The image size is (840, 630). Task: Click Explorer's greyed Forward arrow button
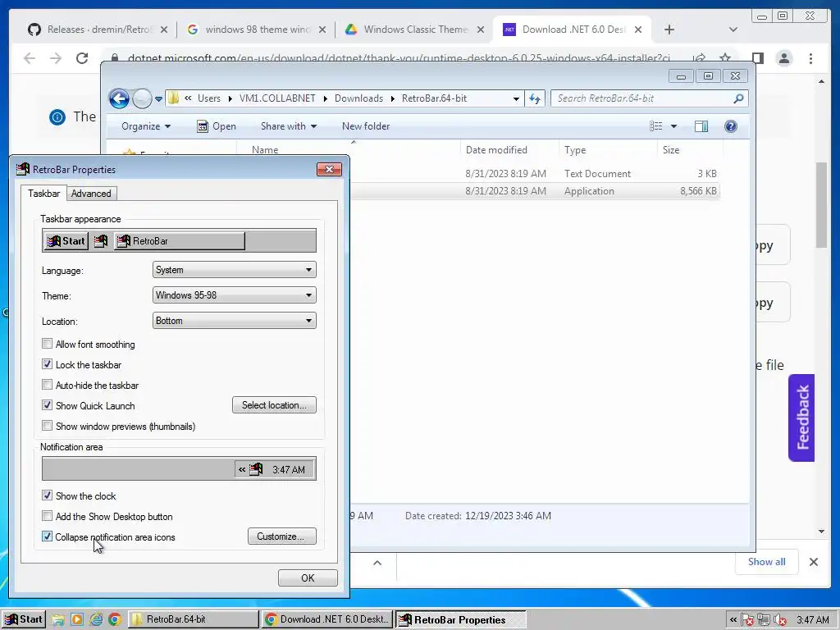coord(142,98)
